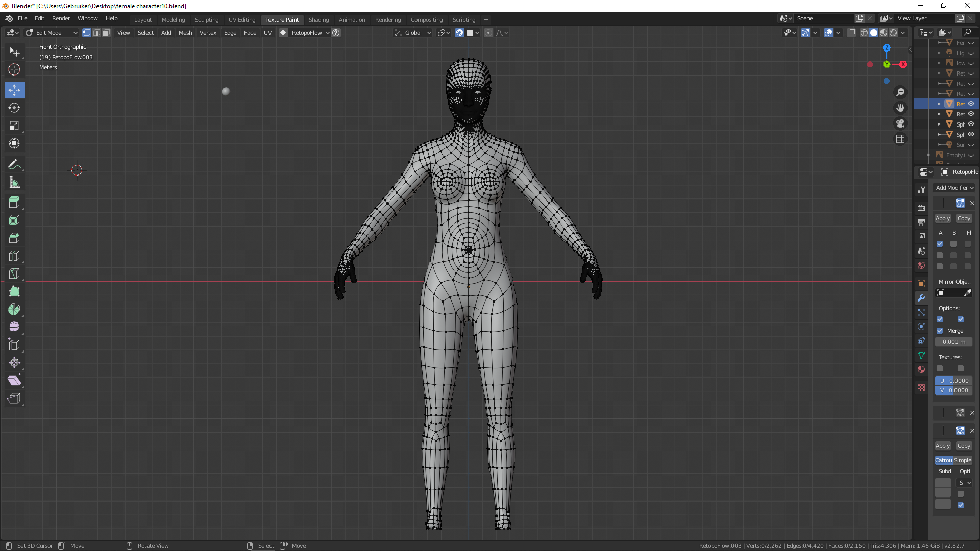Select the Measure tool
Viewport: 980px width, 551px height.
point(14,183)
